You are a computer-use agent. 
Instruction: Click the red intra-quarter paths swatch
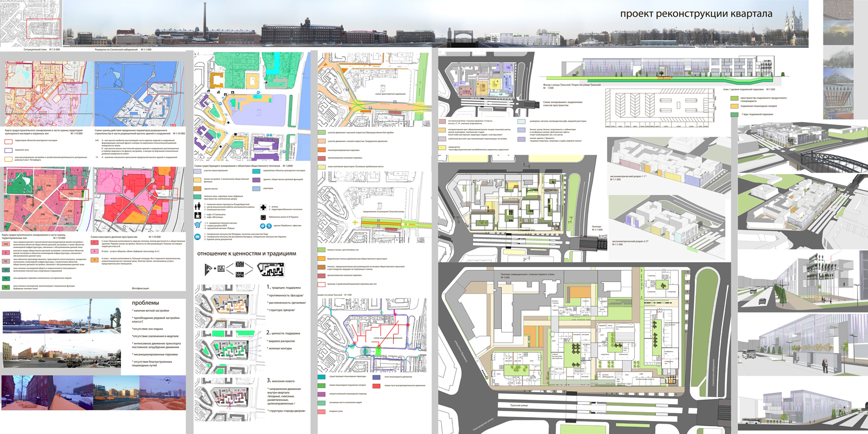(376, 385)
